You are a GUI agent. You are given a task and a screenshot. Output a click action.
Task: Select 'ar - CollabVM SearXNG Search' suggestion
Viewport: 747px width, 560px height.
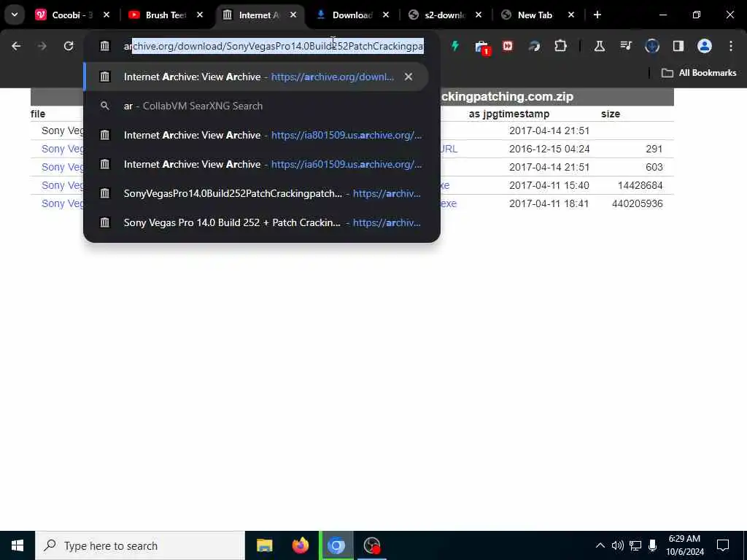click(x=261, y=106)
